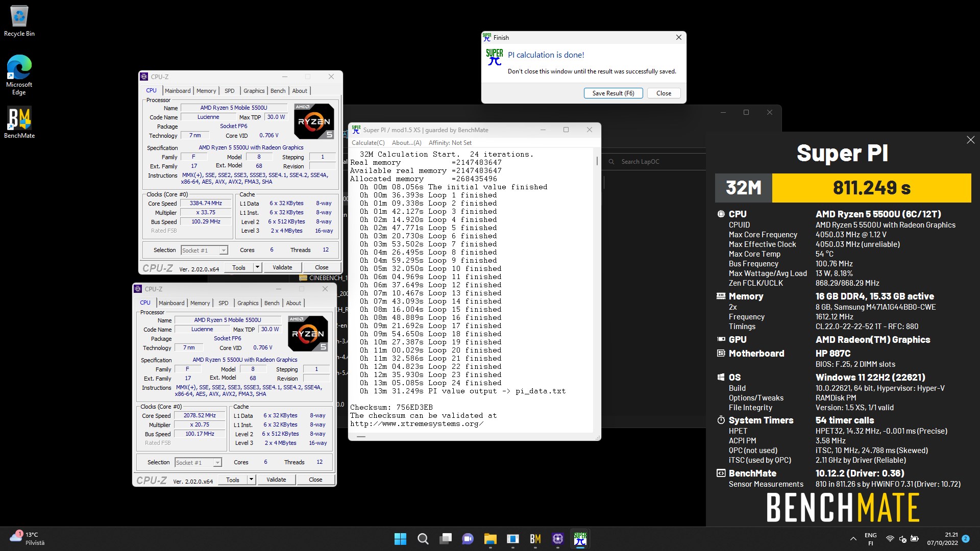
Task: Open the About tab in lower CPU-Z
Action: (x=293, y=303)
